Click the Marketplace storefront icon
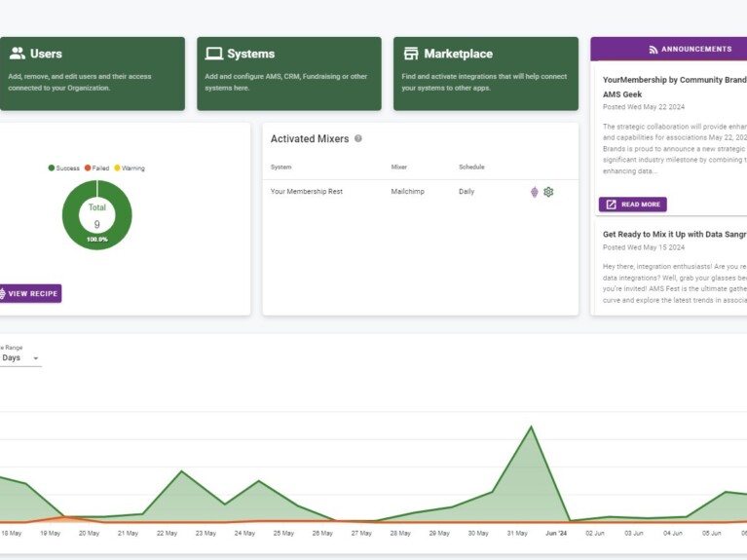747x560 pixels. coord(411,54)
